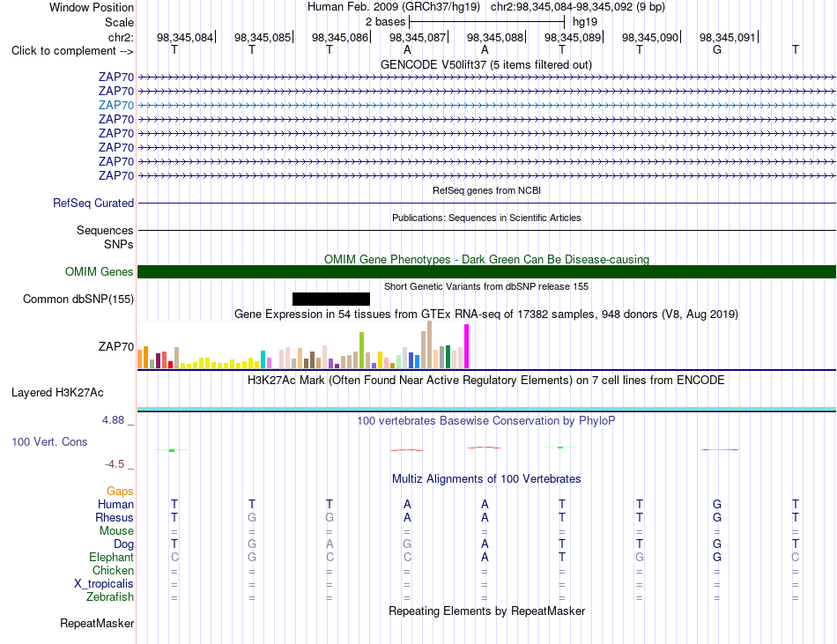Click the Layered H3K27Ac track label

[57, 393]
